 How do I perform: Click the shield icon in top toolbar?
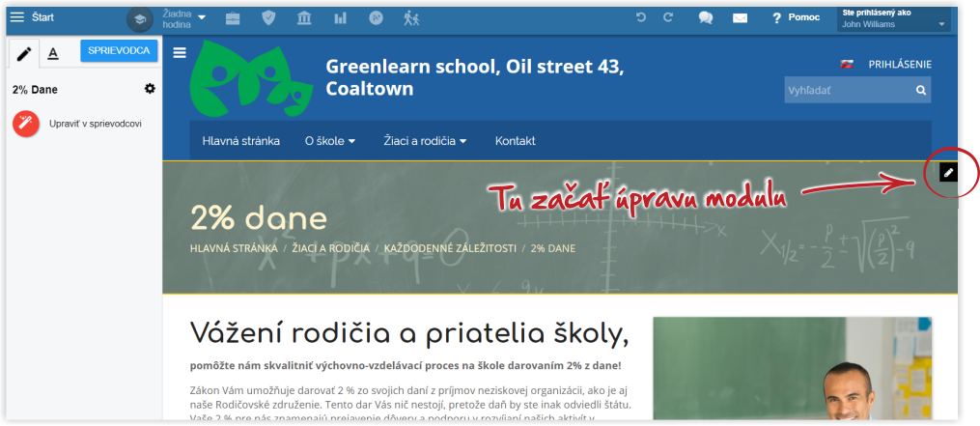[268, 18]
